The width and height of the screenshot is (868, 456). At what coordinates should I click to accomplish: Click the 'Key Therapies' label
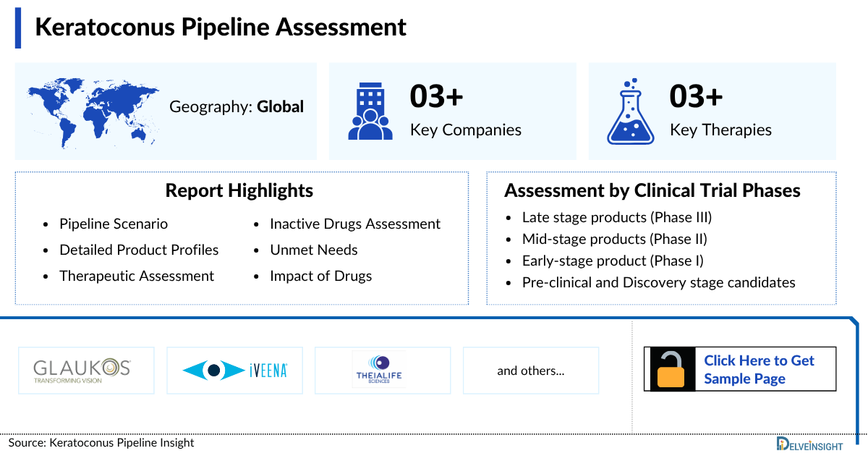click(721, 130)
